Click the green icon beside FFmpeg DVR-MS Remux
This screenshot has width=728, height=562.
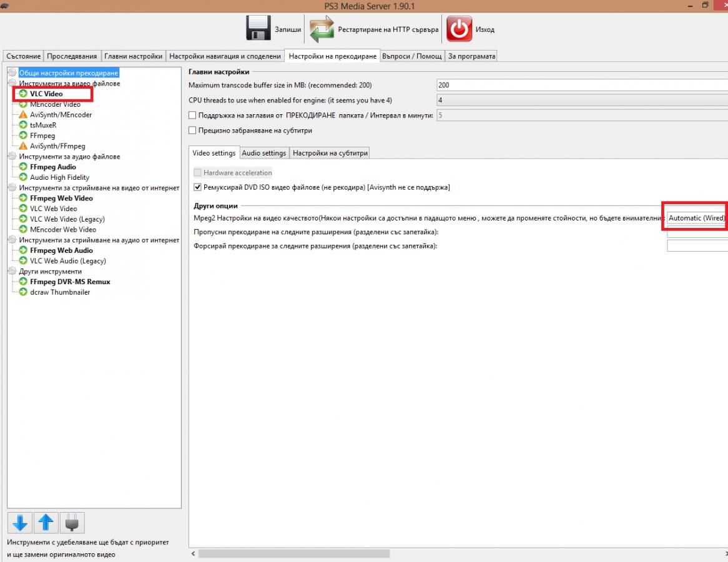click(x=23, y=282)
